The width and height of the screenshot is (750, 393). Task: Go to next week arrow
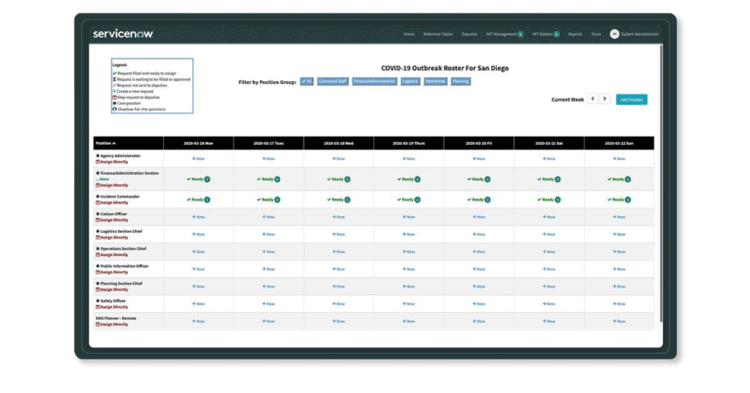605,98
